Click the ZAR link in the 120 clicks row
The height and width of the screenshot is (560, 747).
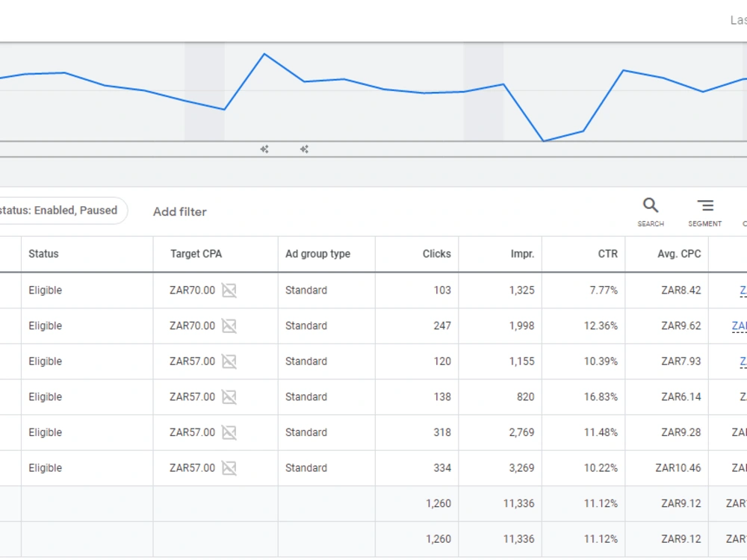[x=743, y=361]
